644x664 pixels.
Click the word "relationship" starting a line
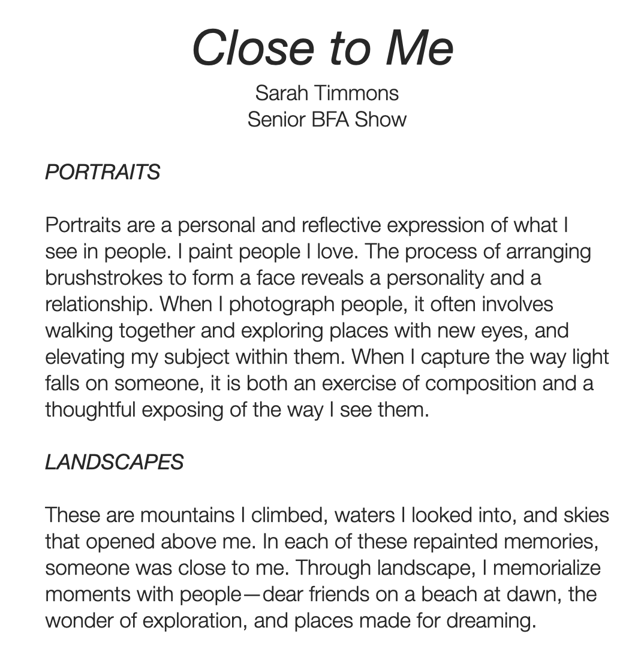(98, 304)
